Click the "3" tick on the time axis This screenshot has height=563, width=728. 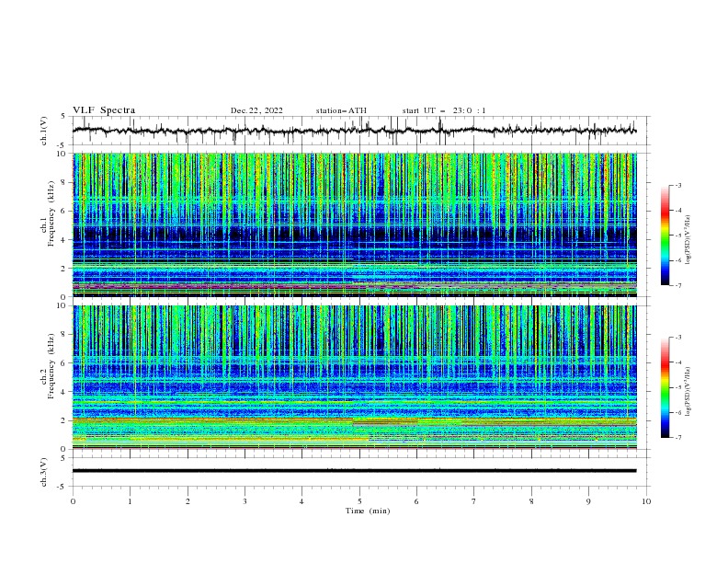[245, 501]
